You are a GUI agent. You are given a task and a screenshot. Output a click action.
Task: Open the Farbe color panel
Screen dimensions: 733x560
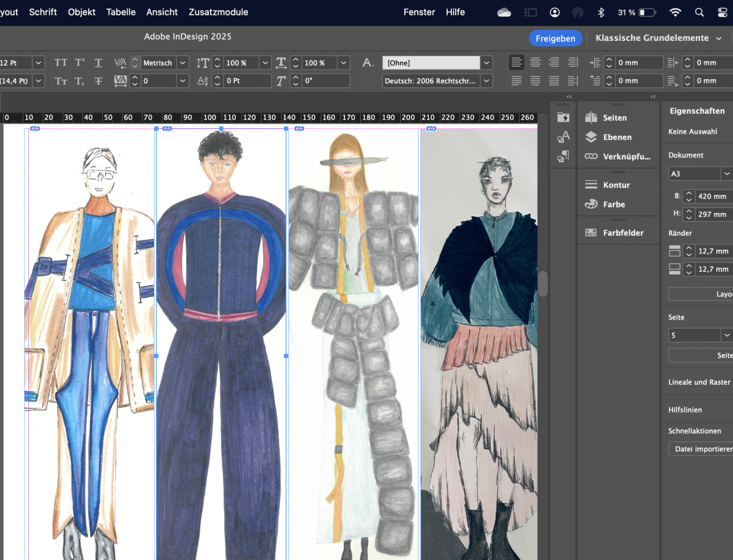(614, 205)
